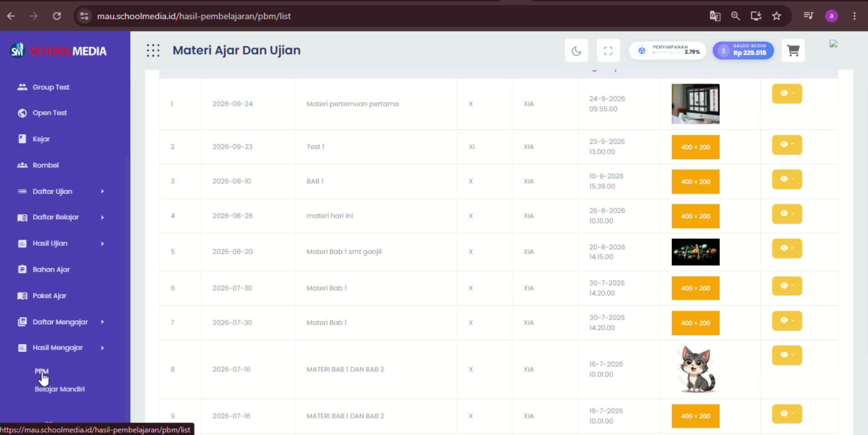The height and width of the screenshot is (435, 868).
Task: Open the nine-dot apps grid menu
Action: click(x=153, y=50)
